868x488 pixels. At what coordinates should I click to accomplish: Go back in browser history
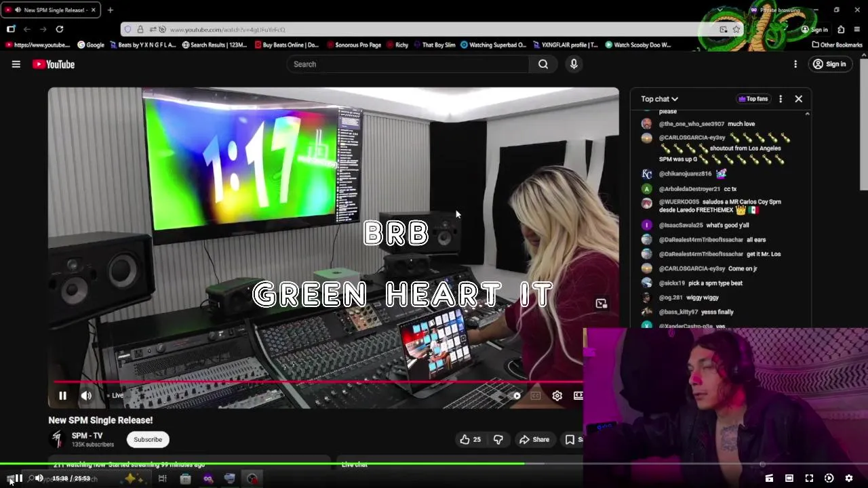click(27, 29)
